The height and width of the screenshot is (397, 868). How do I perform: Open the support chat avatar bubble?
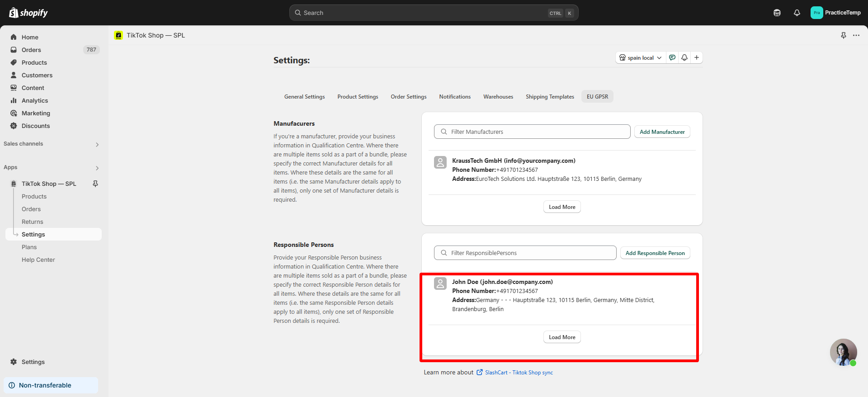tap(843, 352)
